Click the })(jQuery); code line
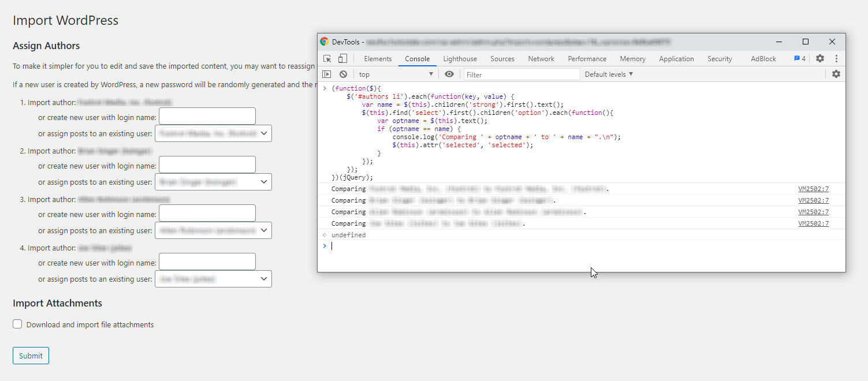The height and width of the screenshot is (381, 868). (352, 178)
